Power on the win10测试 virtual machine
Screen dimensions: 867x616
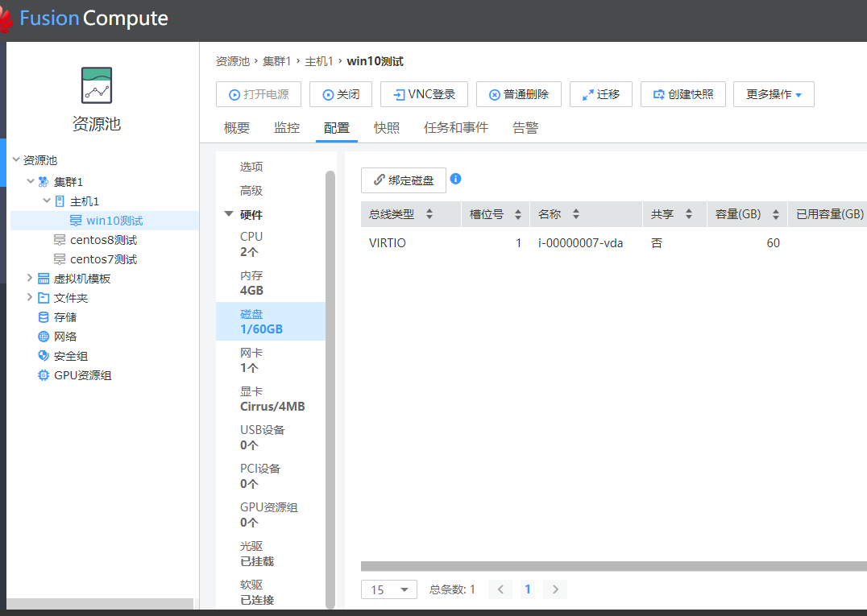(258, 93)
